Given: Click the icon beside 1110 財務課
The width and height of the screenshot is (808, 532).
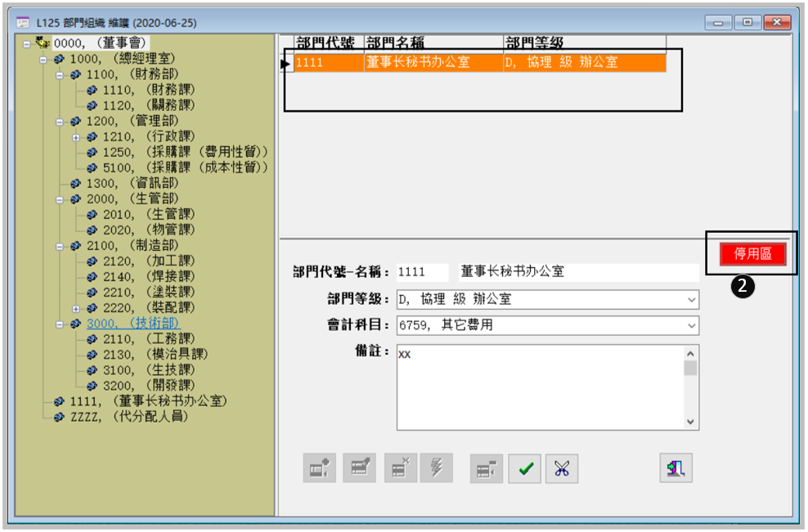Looking at the screenshot, I should coord(92,90).
